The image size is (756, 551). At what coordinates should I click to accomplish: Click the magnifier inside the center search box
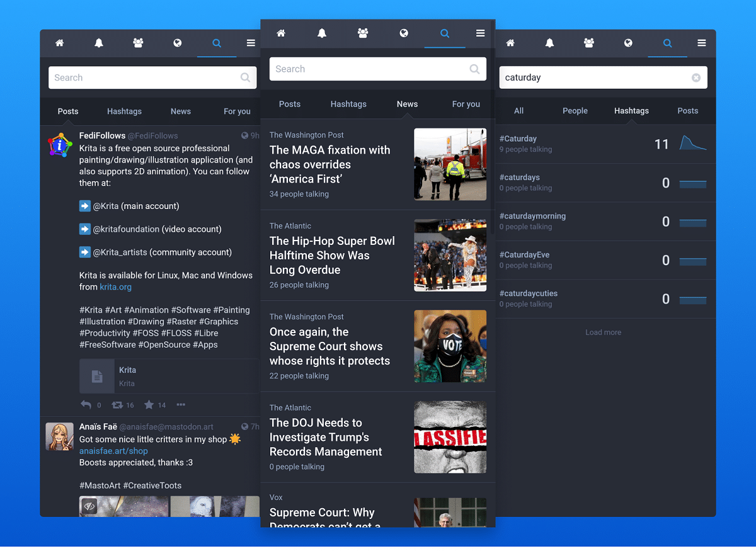click(x=474, y=69)
